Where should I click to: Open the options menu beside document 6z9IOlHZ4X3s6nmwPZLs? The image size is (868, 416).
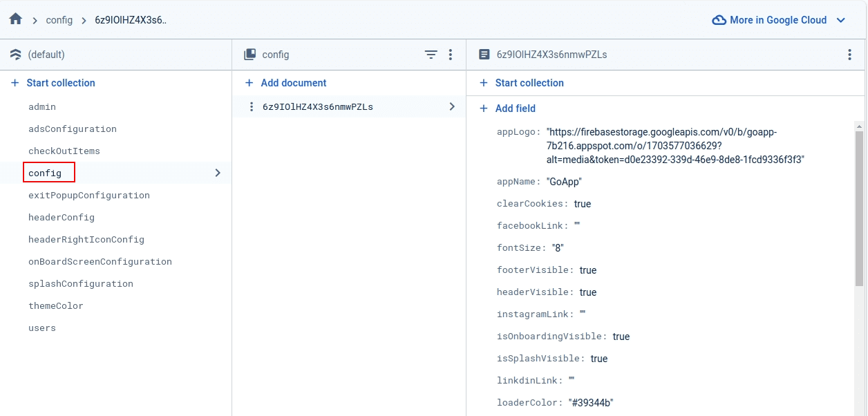[x=252, y=107]
